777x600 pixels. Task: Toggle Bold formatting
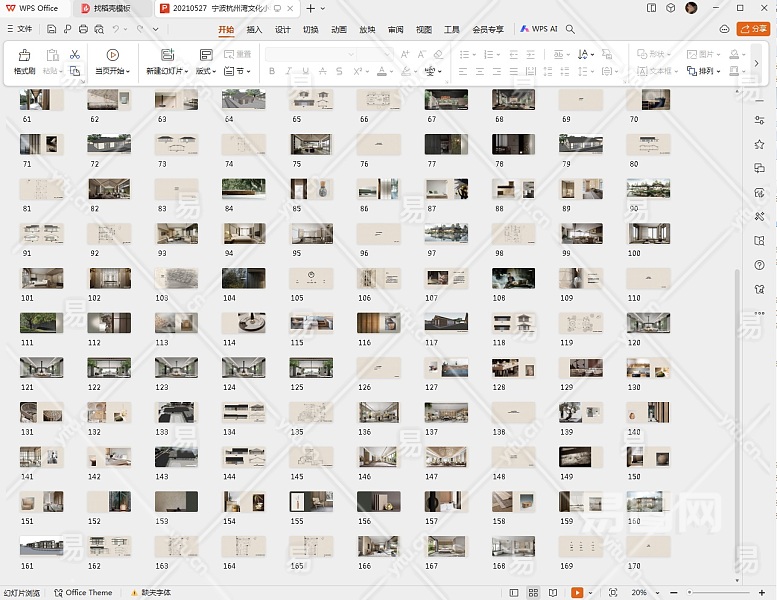[x=273, y=72]
